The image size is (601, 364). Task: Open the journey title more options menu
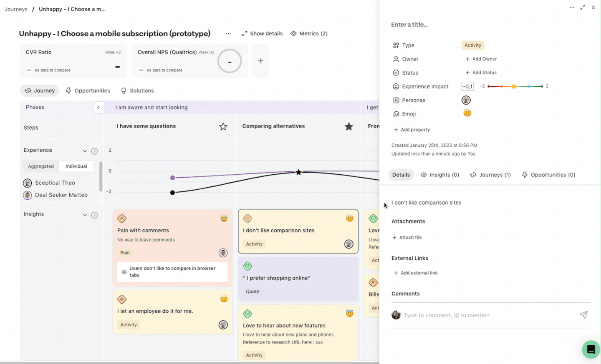click(x=228, y=33)
